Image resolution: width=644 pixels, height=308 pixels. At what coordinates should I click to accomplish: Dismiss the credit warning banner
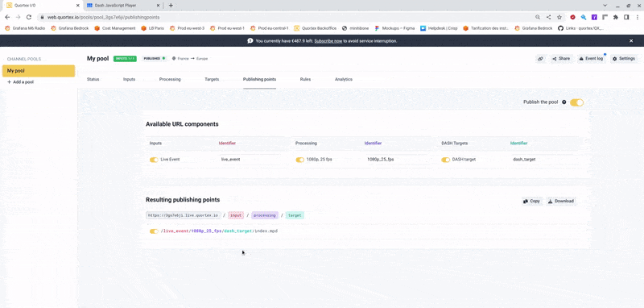coord(631,40)
